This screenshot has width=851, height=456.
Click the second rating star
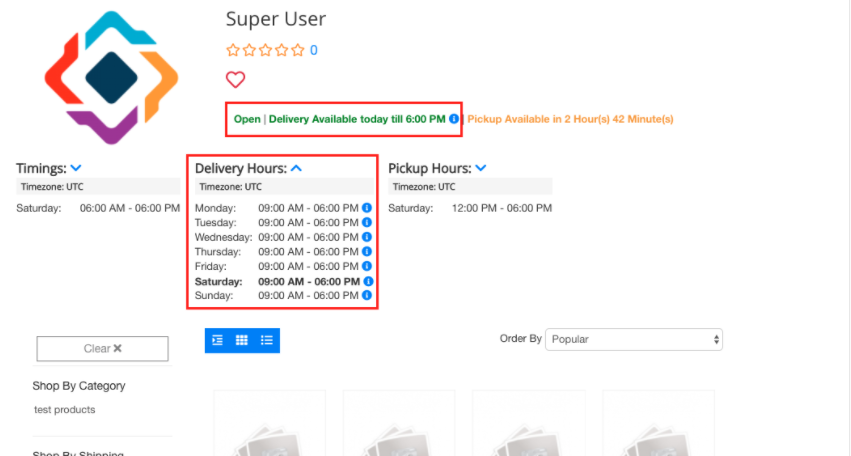coord(249,50)
